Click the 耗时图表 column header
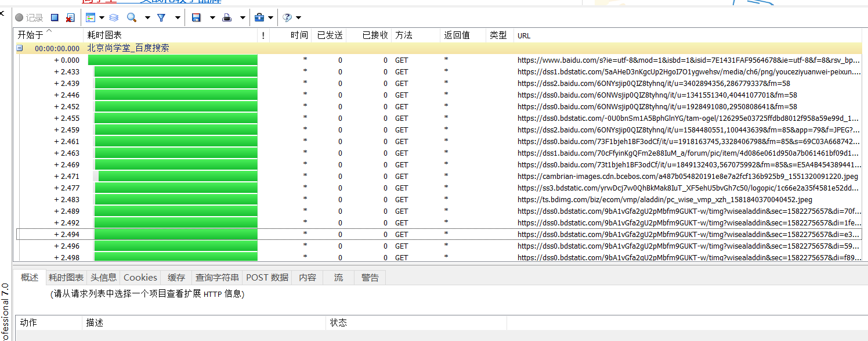The image size is (868, 341). (170, 35)
